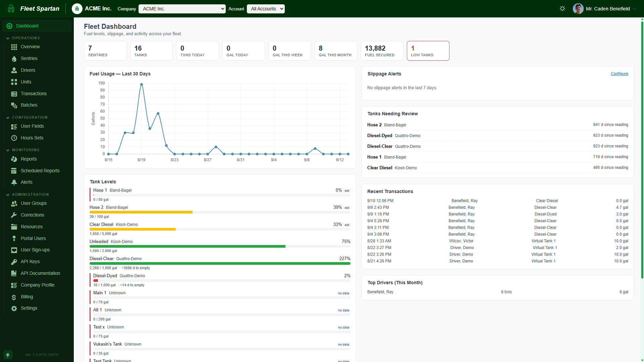Click Diesel-Dyed 923 d review row
Screen dimensions: 644x362
498,136
